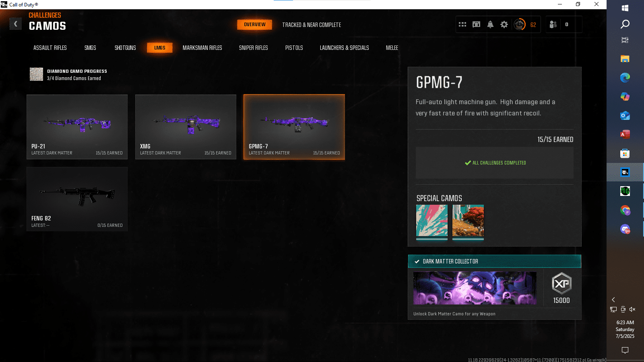The height and width of the screenshot is (362, 644).
Task: Switch to Tracked & Near Complete tab
Action: (x=312, y=25)
